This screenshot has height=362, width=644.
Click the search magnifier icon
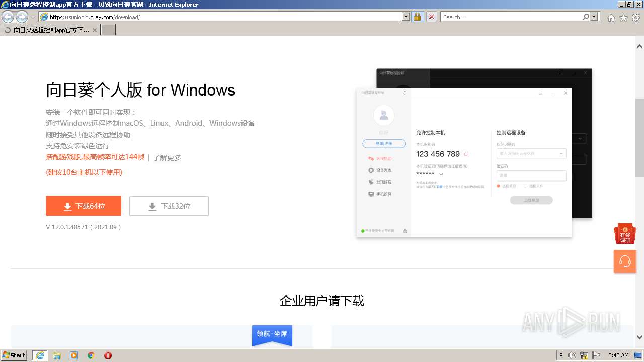click(x=586, y=17)
